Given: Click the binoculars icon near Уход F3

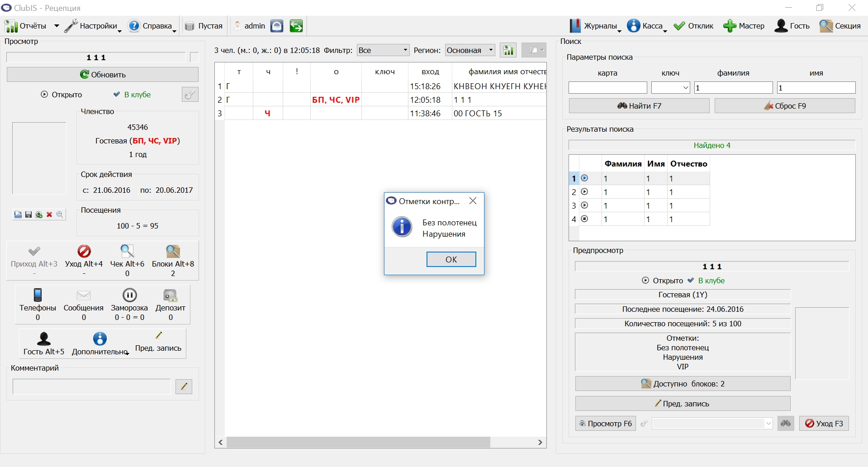Looking at the screenshot, I should pos(786,424).
